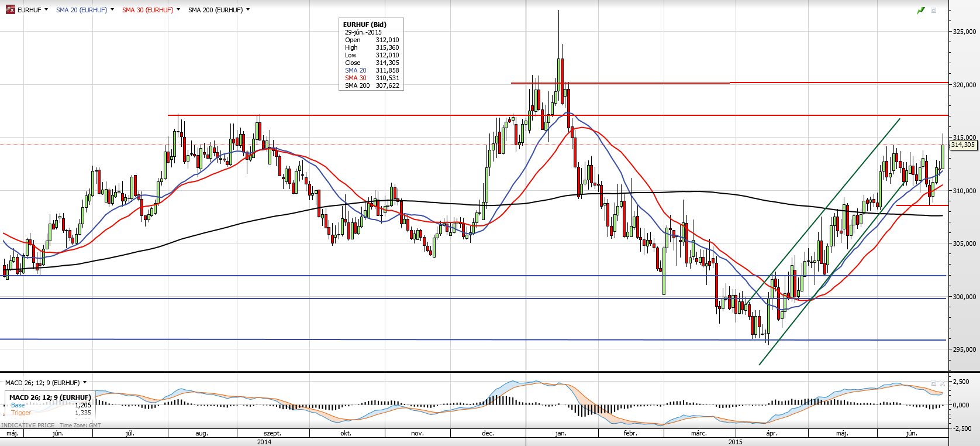Open the SMA 20 (EURHUF) dropdown
Viewport: 980px width, 446px height.
coord(112,10)
